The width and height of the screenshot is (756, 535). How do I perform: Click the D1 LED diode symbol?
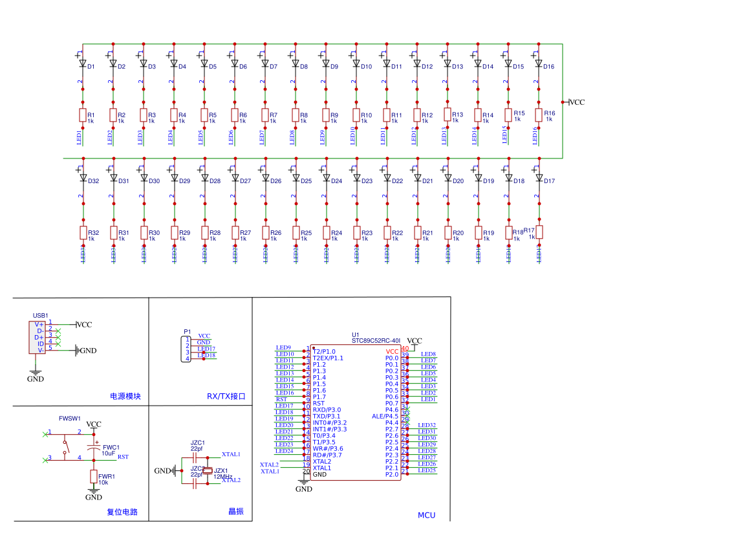point(83,64)
